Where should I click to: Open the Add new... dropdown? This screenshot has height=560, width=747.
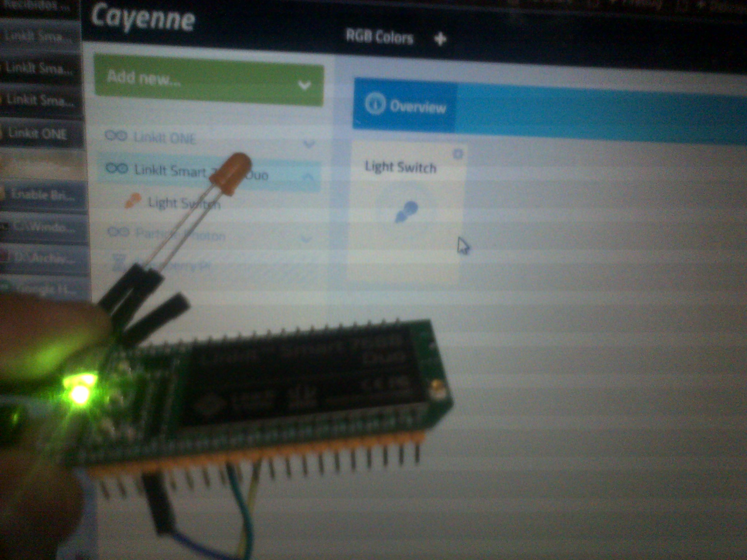coord(209,80)
